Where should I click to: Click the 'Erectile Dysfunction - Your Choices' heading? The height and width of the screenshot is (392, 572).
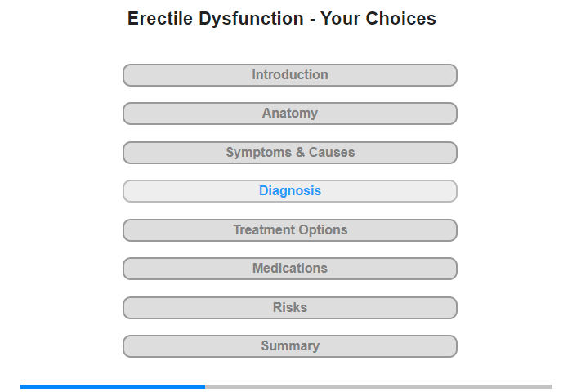282,19
